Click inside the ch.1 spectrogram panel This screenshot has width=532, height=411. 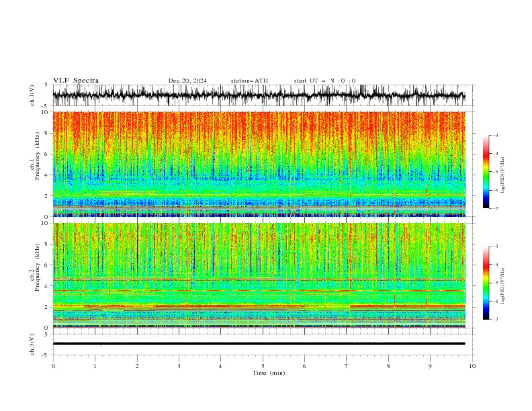click(x=259, y=164)
